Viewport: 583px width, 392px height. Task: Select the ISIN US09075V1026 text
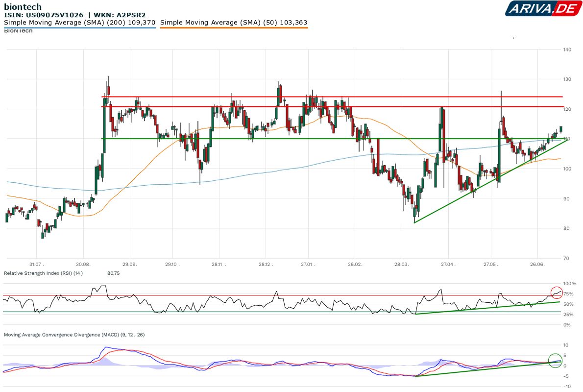[x=44, y=15]
